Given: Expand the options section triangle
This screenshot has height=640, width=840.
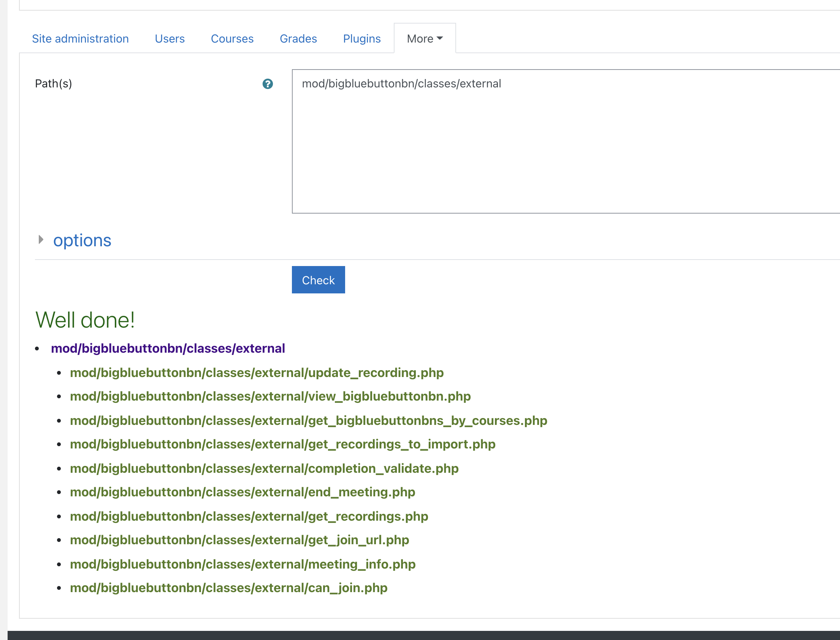Looking at the screenshot, I should [41, 239].
